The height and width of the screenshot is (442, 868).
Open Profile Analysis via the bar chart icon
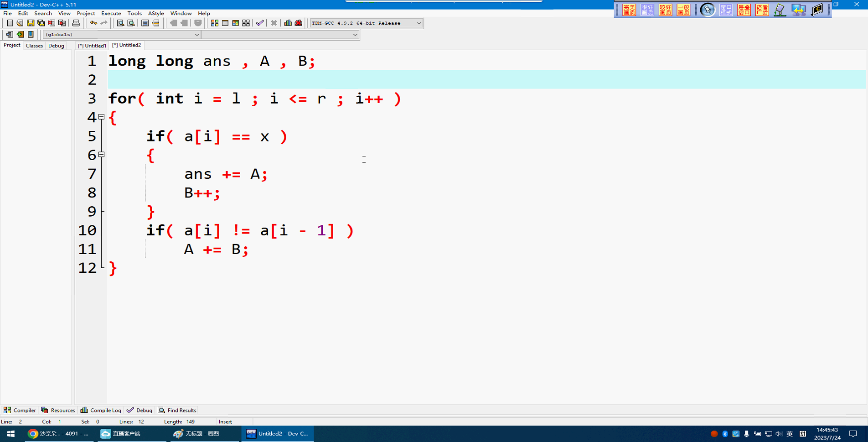point(288,23)
